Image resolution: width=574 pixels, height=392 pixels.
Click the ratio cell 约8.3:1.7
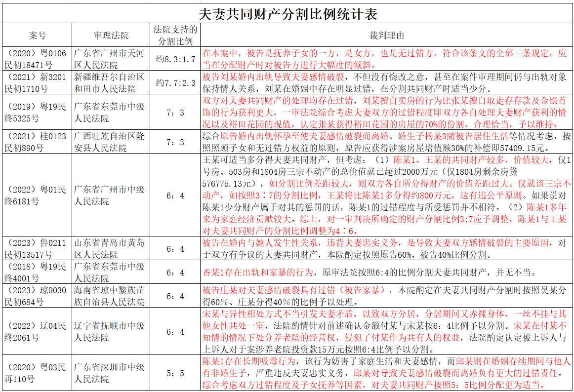coord(175,59)
